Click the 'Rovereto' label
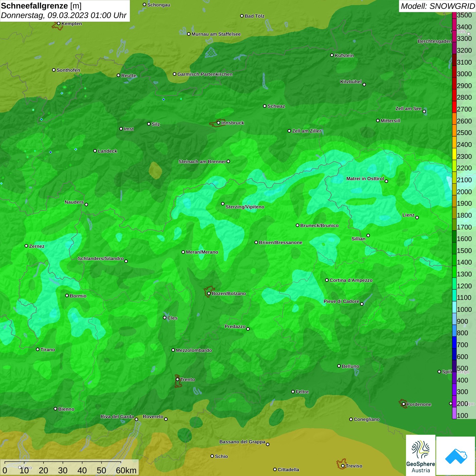The width and height of the screenshot is (476, 476). [153, 417]
